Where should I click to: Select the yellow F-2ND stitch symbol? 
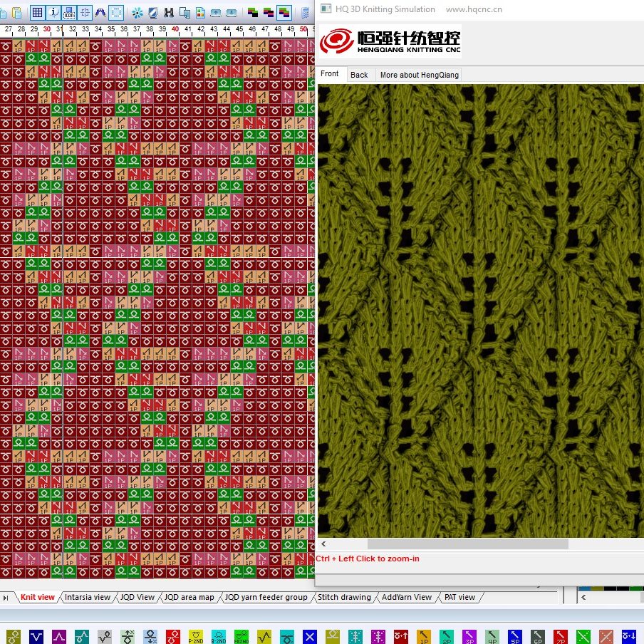196,637
